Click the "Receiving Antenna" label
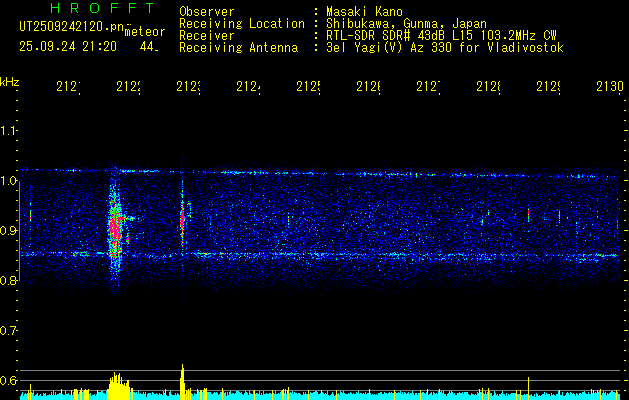Image resolution: width=629 pixels, height=400 pixels. 239,48
